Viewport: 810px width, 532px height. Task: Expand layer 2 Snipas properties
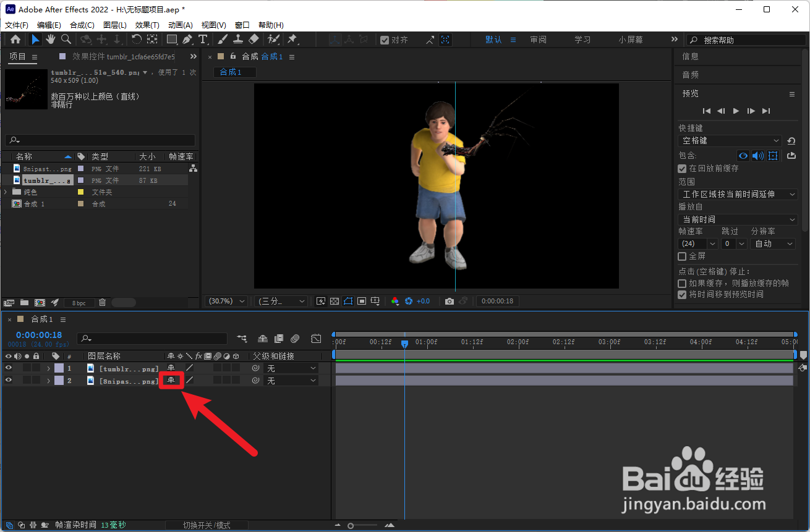[x=48, y=381]
